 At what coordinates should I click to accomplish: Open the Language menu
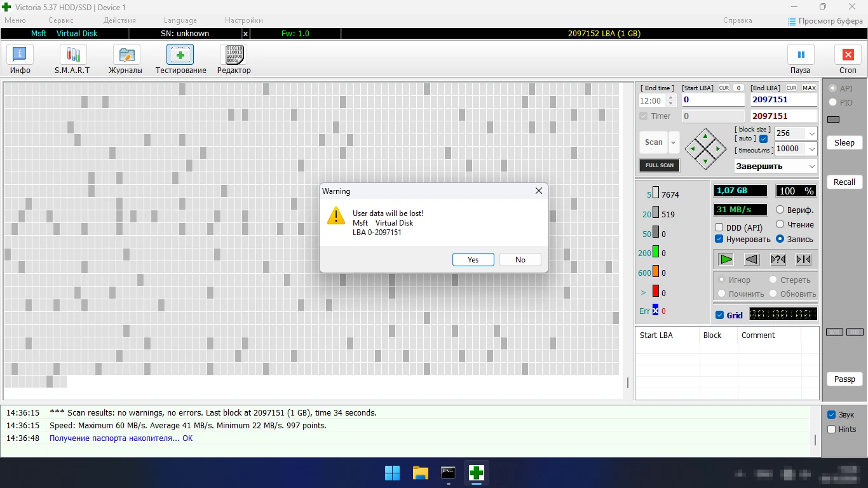pos(180,20)
